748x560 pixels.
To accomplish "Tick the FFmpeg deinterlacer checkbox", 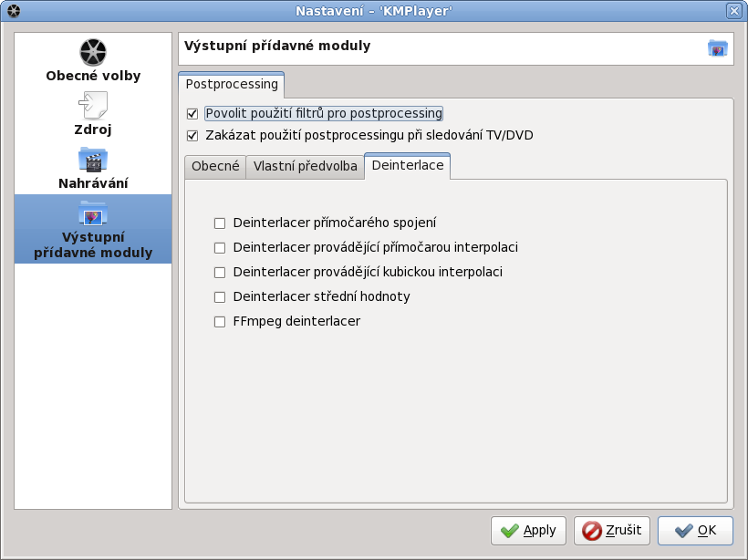I will (x=220, y=321).
